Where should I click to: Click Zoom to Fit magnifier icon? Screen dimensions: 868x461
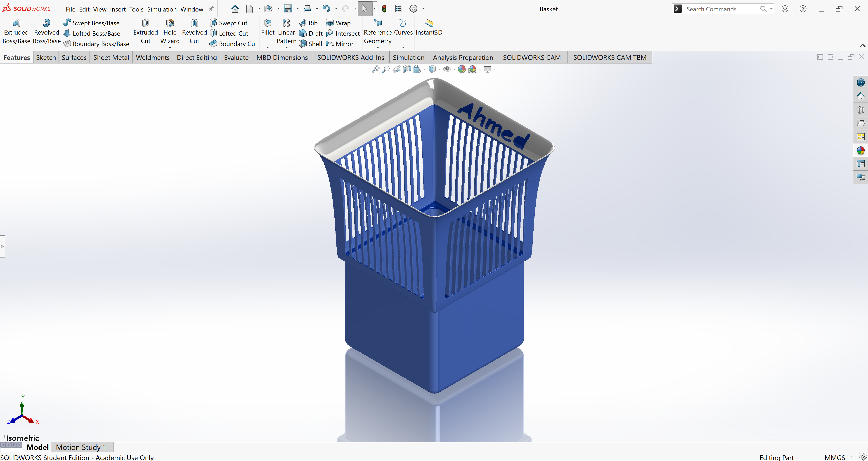[375, 69]
